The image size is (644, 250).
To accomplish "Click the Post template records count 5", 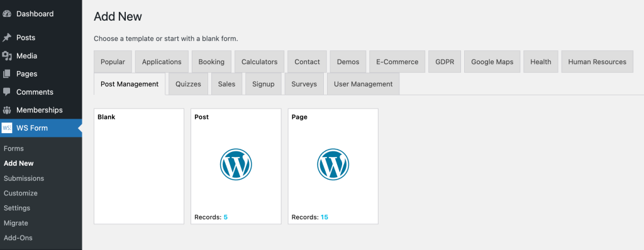I will (x=226, y=217).
